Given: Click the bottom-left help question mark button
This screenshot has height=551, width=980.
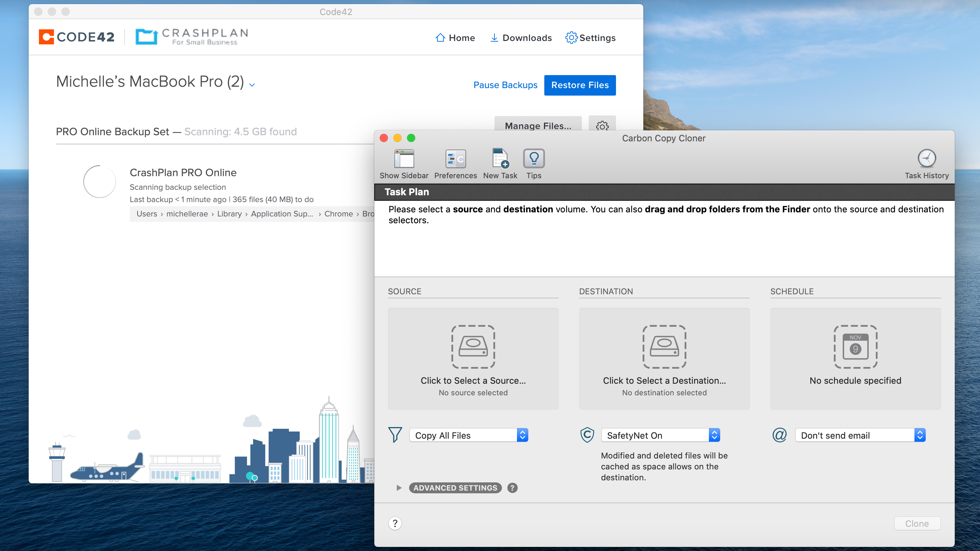Looking at the screenshot, I should click(395, 524).
